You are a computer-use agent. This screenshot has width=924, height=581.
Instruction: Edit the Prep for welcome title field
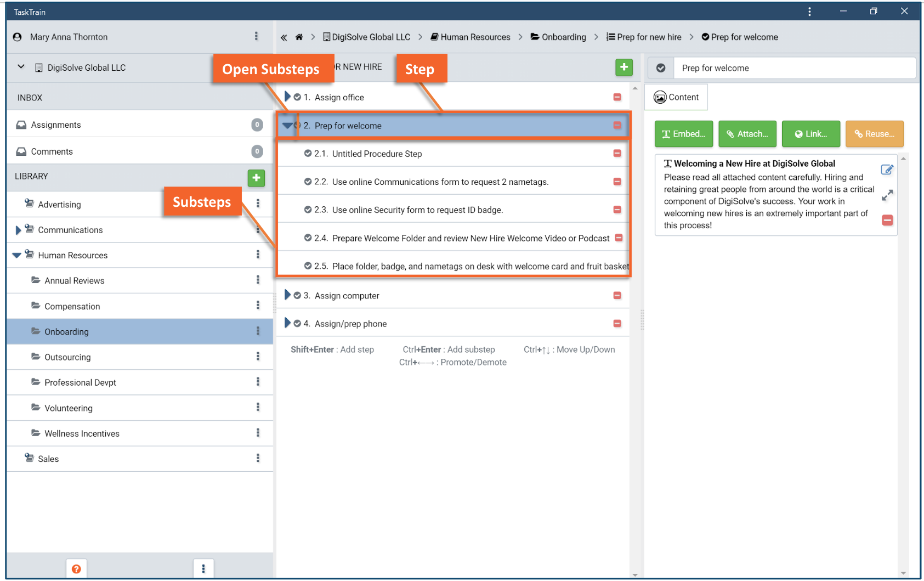click(x=794, y=68)
